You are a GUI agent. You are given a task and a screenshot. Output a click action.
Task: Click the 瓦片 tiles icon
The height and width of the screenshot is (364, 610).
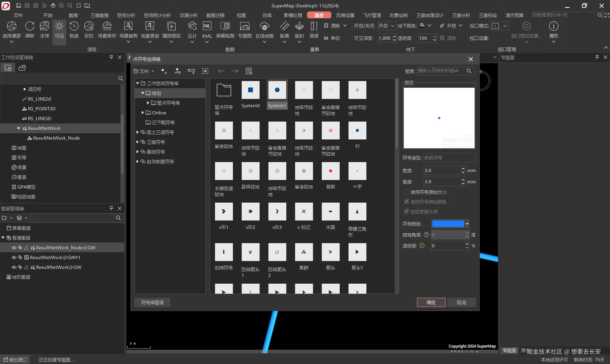click(x=192, y=26)
